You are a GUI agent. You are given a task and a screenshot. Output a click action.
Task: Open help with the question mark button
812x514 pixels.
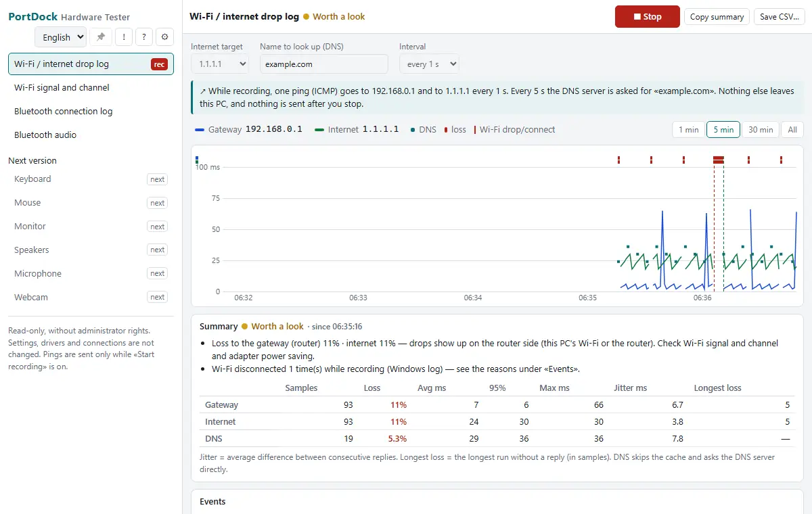(144, 37)
